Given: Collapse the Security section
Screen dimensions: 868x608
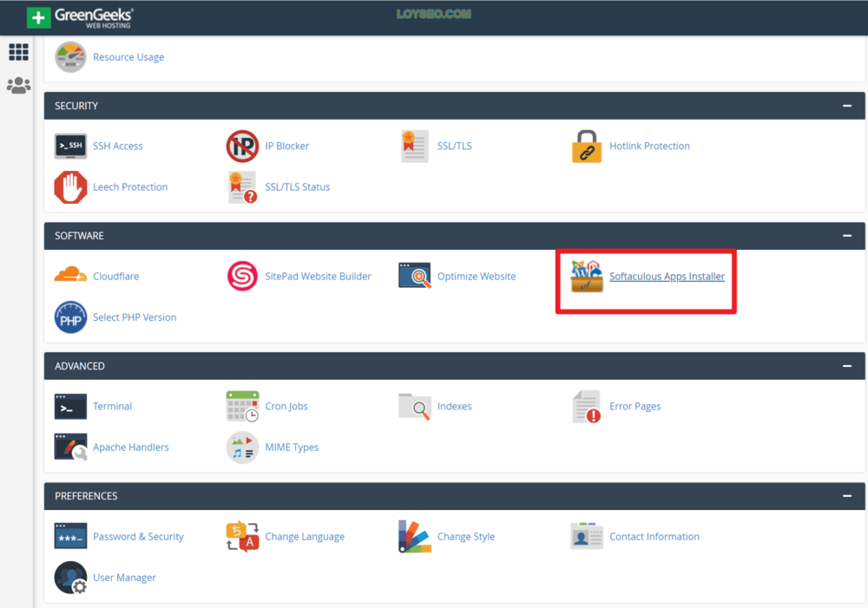Looking at the screenshot, I should (x=847, y=106).
